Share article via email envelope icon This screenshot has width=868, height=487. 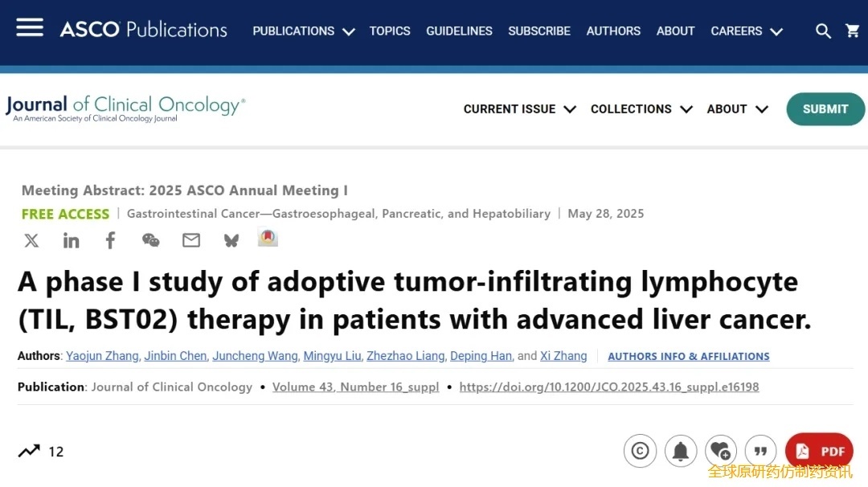coord(191,240)
